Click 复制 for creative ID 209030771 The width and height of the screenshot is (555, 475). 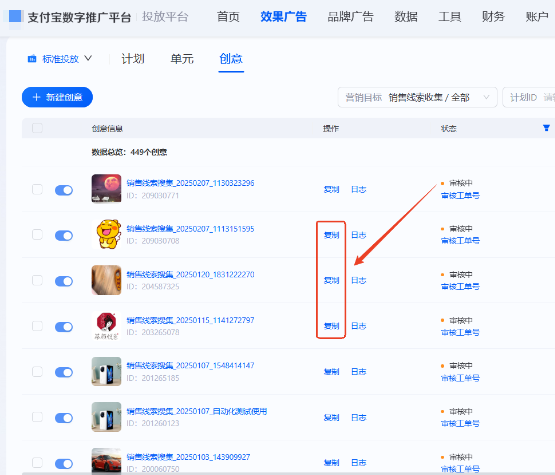click(x=331, y=189)
